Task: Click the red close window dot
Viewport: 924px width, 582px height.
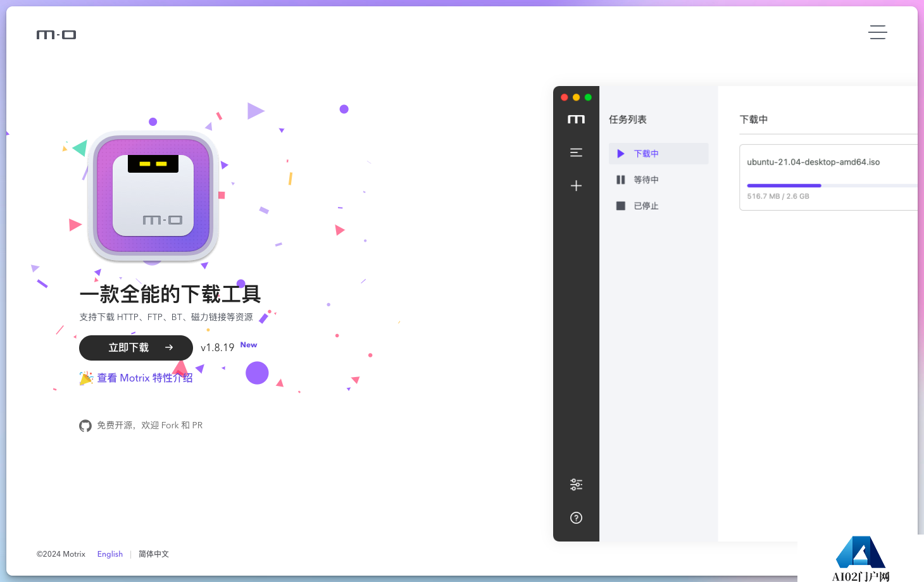Action: 565,97
